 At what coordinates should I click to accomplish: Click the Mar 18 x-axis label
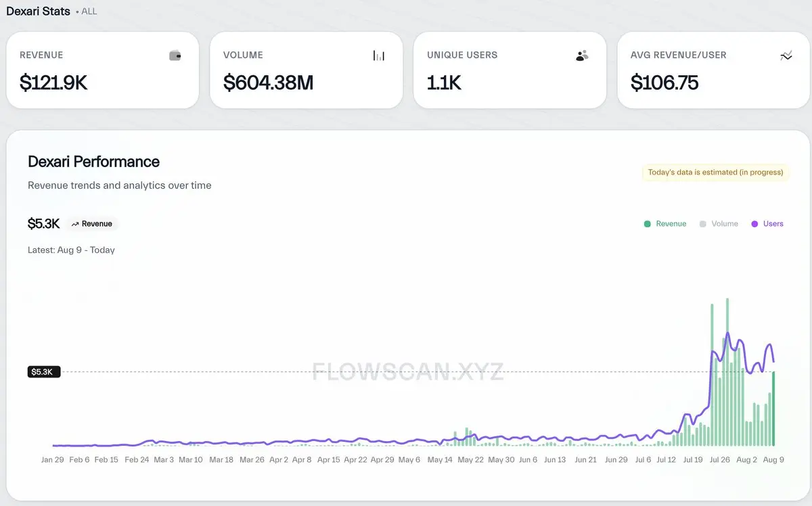click(x=221, y=460)
